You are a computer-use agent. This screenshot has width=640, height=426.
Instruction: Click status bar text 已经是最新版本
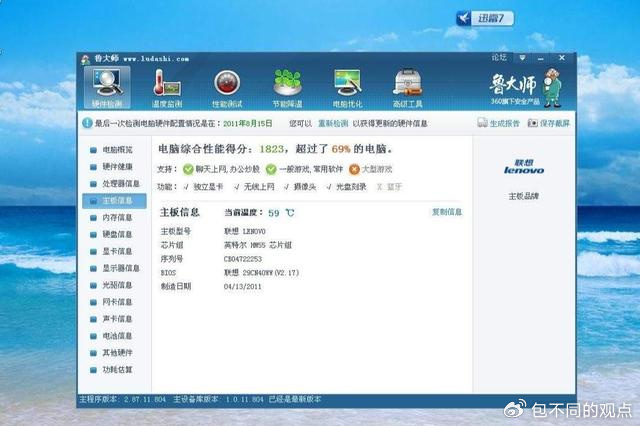pyautogui.click(x=295, y=399)
